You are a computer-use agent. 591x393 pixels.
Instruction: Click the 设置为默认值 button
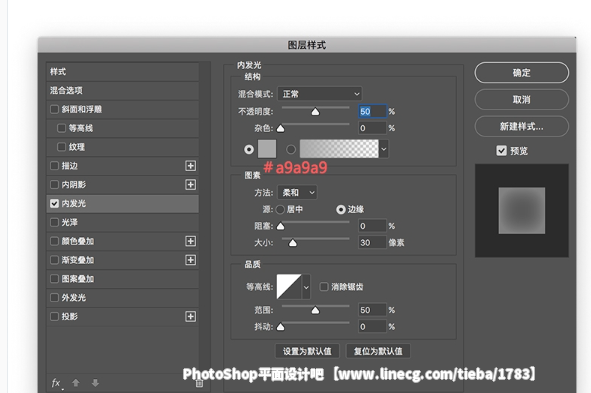307,351
